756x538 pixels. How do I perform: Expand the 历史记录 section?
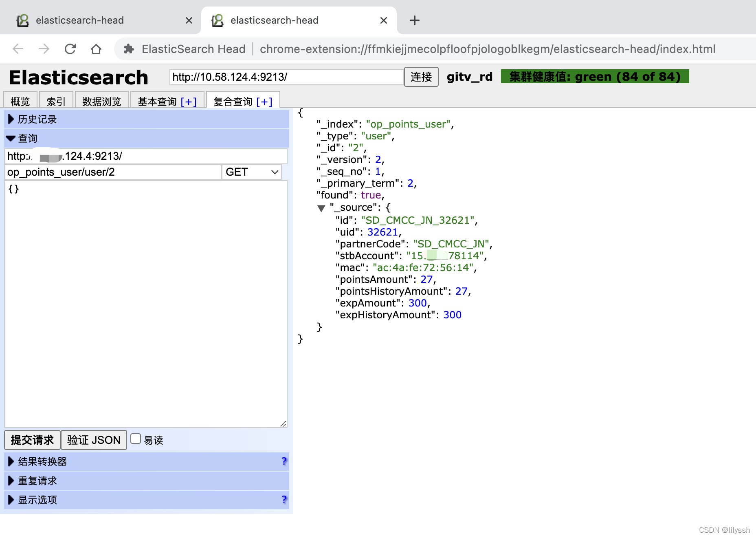(x=147, y=119)
